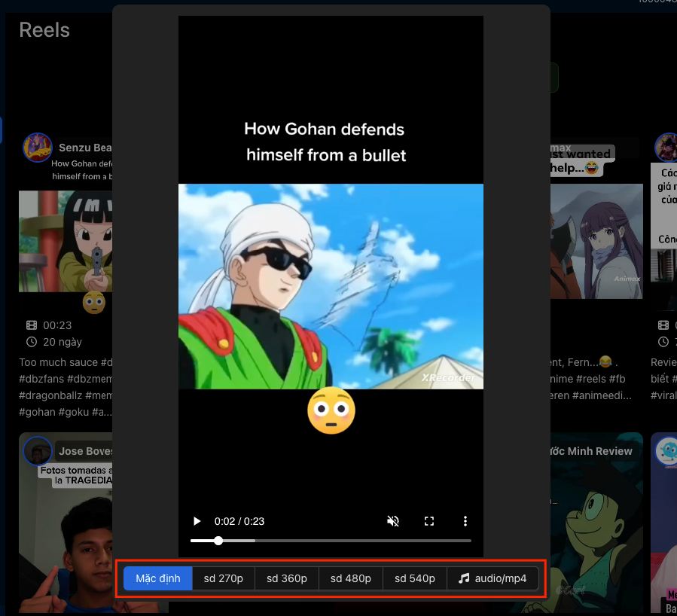Open the video's three-dot options menu
The width and height of the screenshot is (677, 616).
[x=465, y=521]
